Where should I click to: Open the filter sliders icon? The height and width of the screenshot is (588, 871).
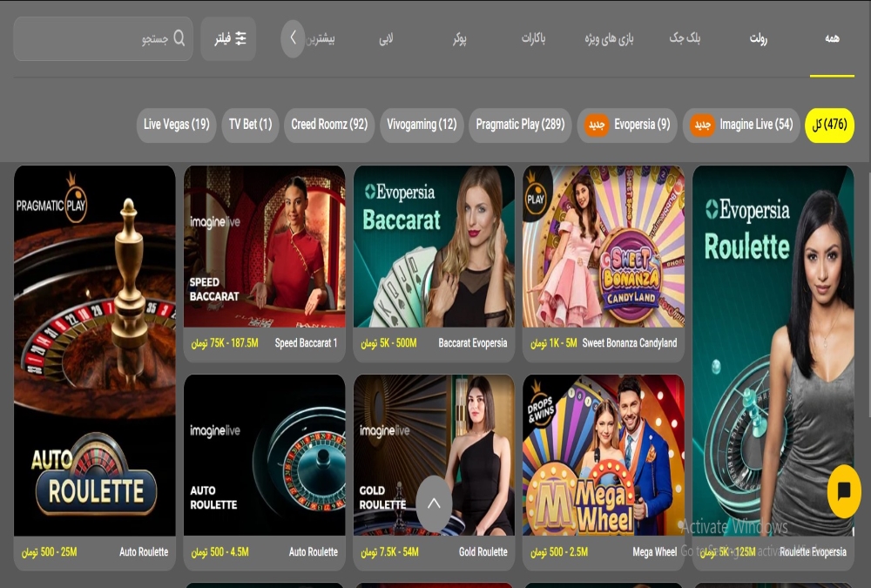pyautogui.click(x=240, y=37)
